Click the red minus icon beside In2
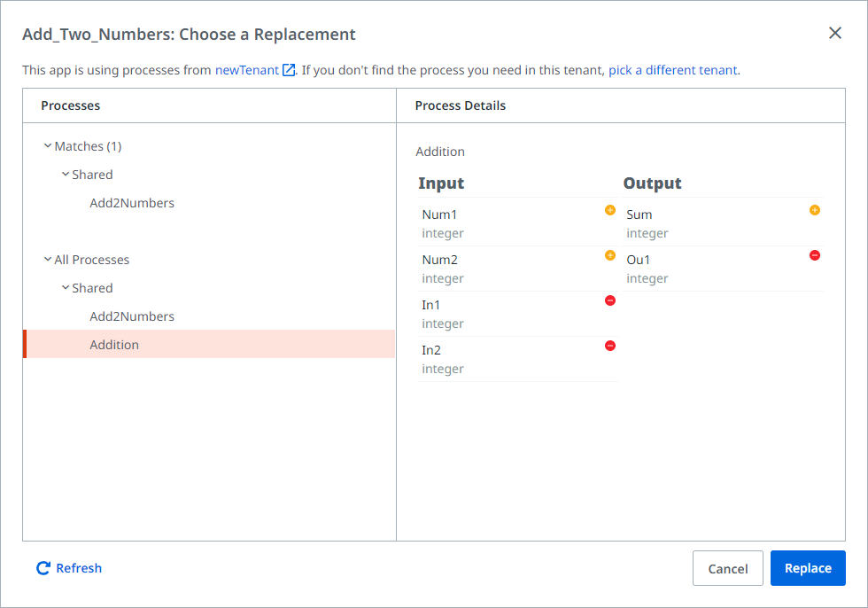Image resolution: width=868 pixels, height=608 pixels. [609, 347]
